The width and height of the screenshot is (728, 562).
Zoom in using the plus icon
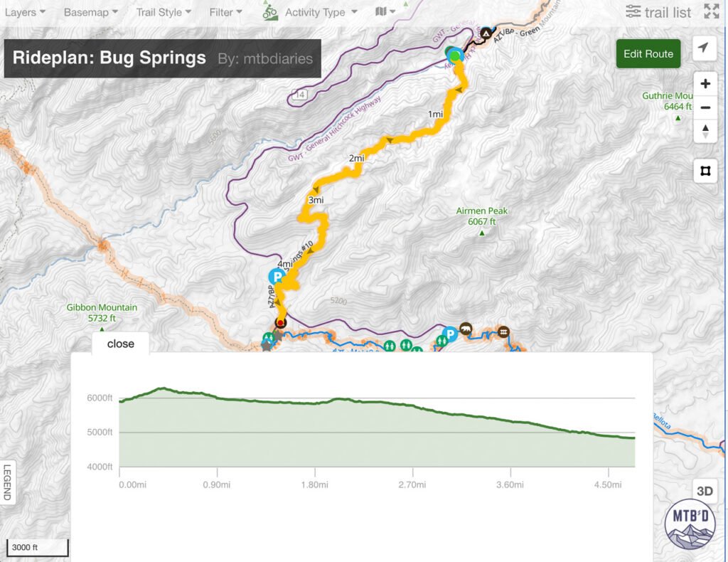click(x=705, y=83)
